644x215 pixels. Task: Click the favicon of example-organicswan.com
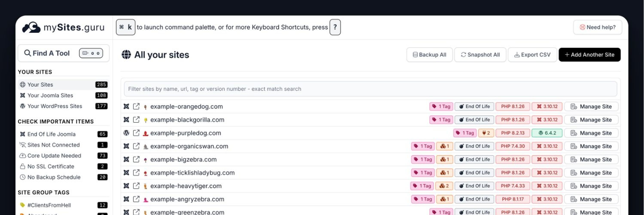146,147
